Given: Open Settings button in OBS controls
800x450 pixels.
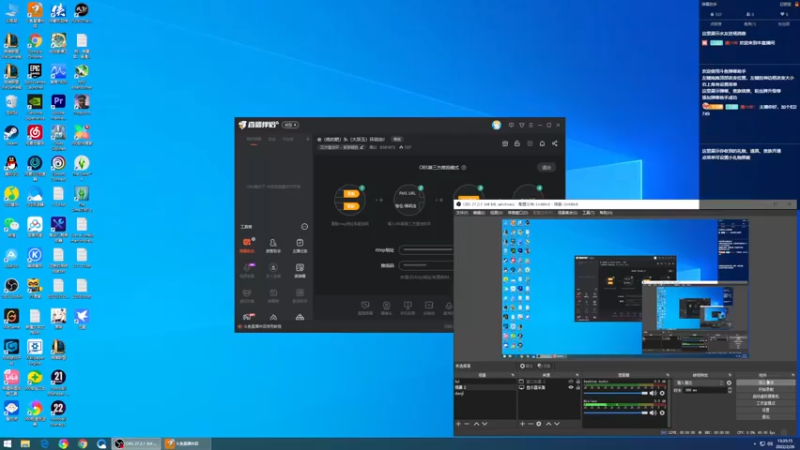Looking at the screenshot, I should 766,410.
